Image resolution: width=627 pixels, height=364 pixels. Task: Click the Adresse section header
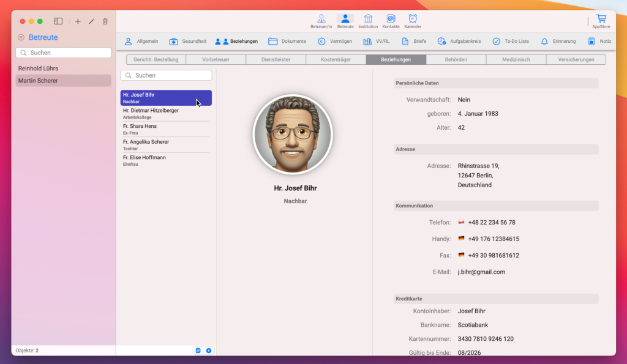coord(496,149)
